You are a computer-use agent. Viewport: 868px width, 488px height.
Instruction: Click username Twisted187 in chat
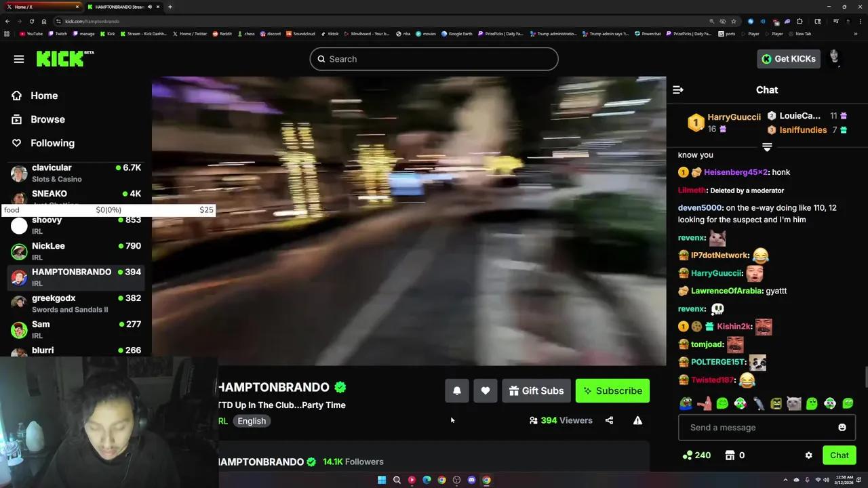click(x=713, y=380)
